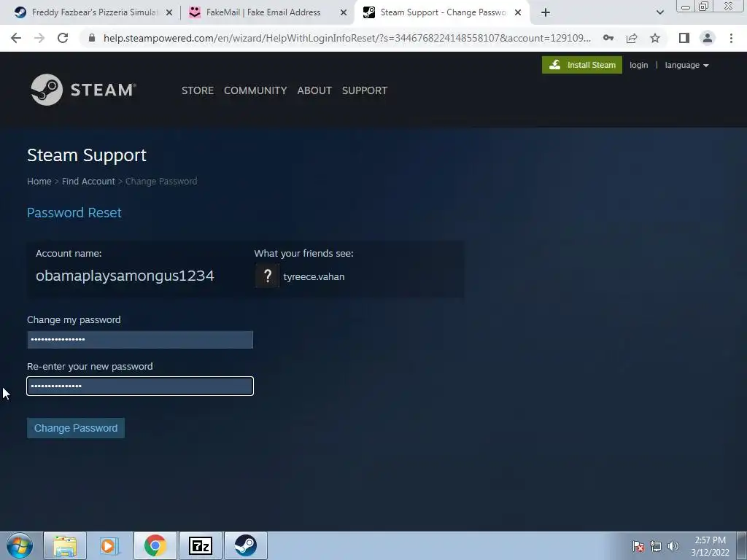
Task: Click the Steam Support heading
Action: (x=87, y=155)
